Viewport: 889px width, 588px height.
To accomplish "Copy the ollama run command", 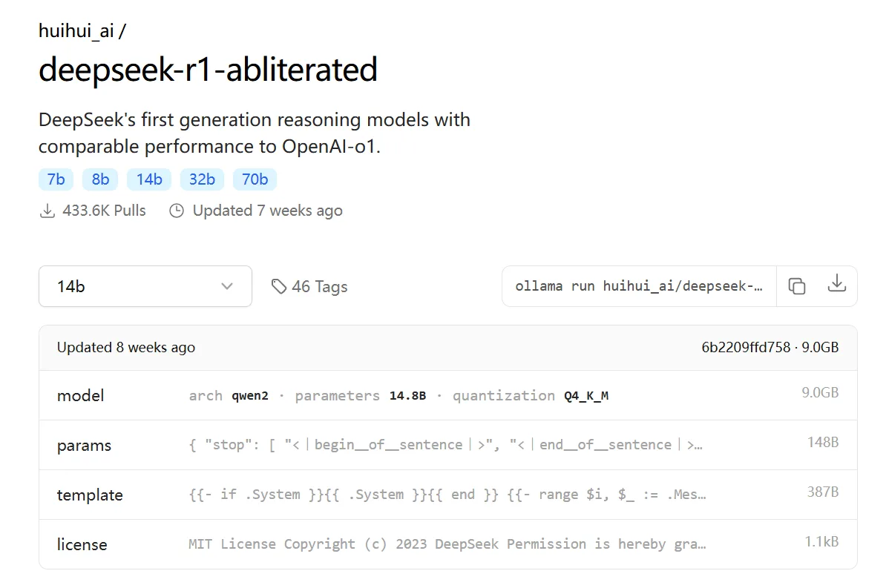I will pos(796,286).
